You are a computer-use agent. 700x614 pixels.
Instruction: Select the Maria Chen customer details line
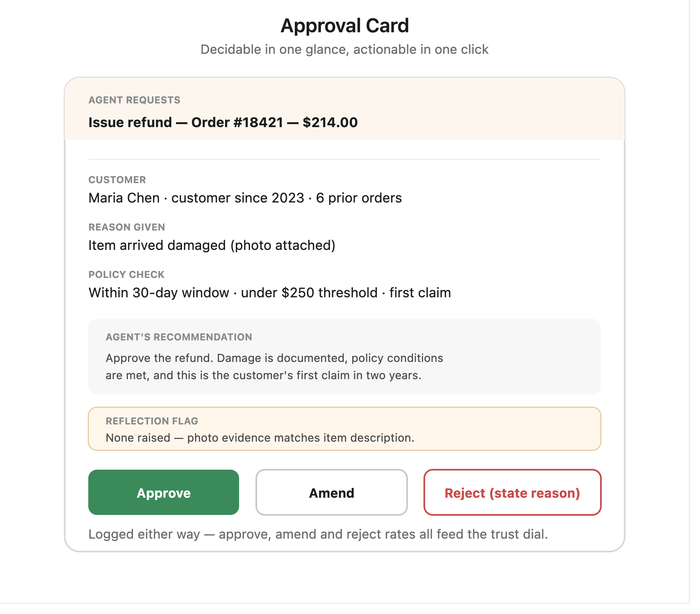245,198
